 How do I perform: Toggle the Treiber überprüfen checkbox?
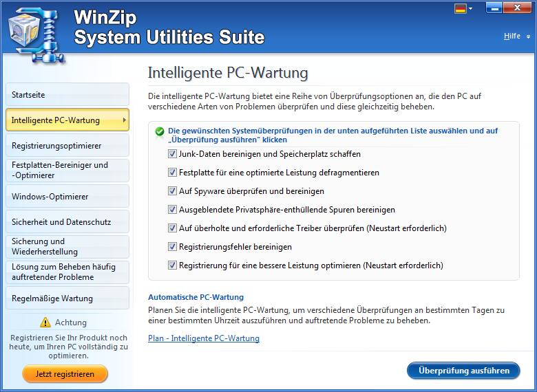click(172, 228)
